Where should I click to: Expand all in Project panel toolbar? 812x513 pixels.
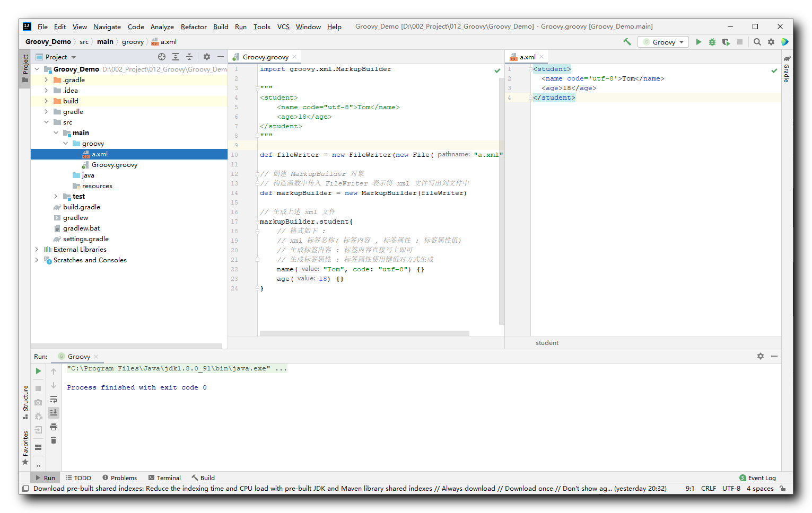coord(176,57)
